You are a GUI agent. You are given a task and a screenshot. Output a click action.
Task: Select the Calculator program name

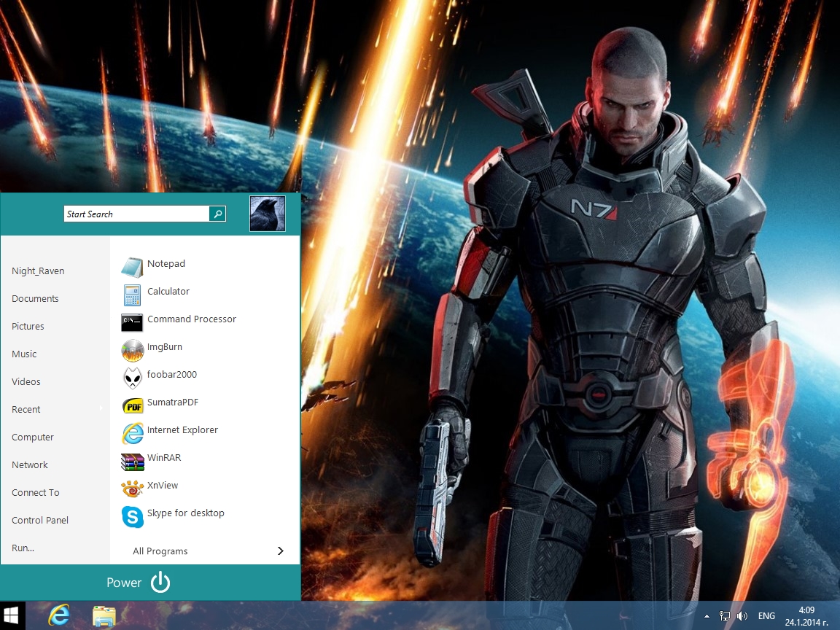tap(168, 292)
